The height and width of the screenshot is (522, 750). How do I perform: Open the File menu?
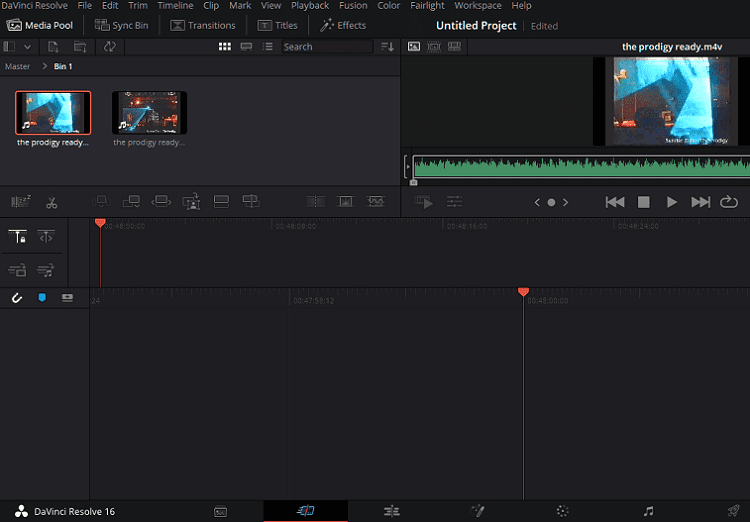coord(85,5)
